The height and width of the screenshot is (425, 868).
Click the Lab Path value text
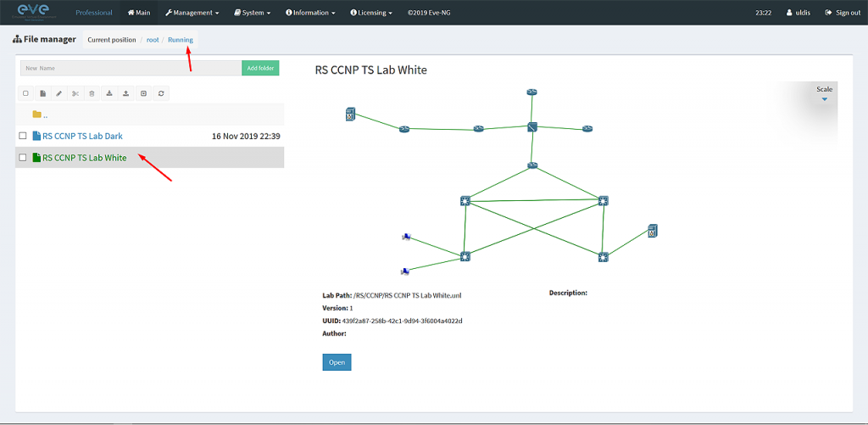408,295
